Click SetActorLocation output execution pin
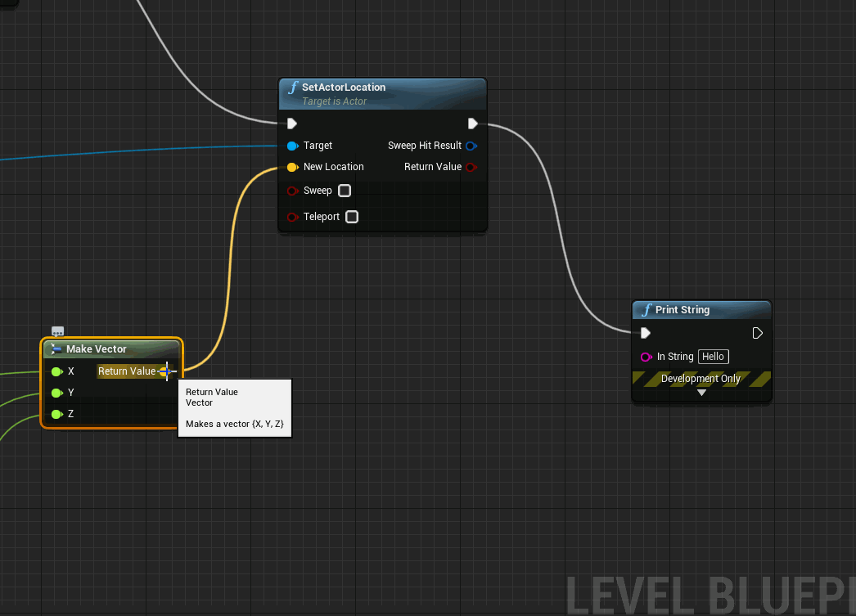856x616 pixels. pos(473,124)
